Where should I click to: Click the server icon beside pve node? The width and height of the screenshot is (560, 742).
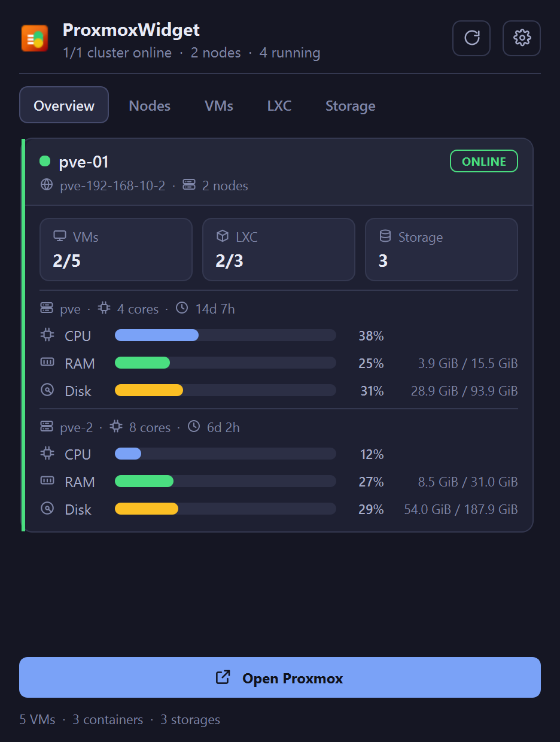pyautogui.click(x=47, y=308)
